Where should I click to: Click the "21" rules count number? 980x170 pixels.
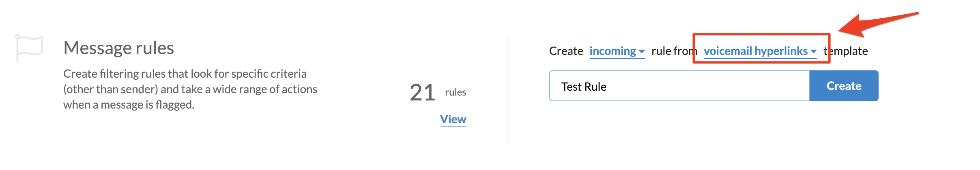click(422, 92)
